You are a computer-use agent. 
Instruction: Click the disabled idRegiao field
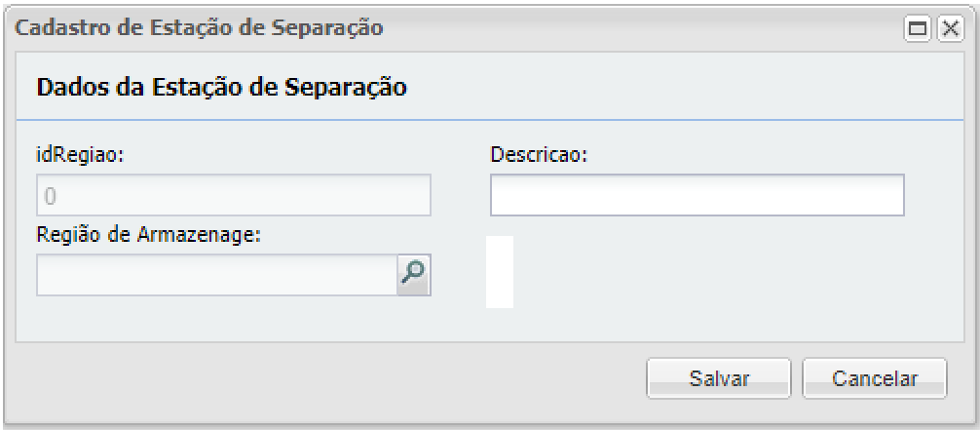click(x=234, y=195)
